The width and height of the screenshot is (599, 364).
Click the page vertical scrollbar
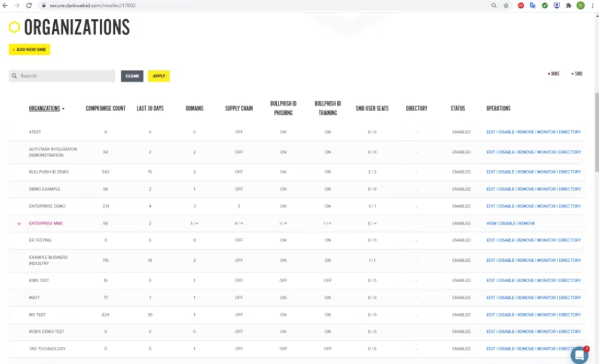click(x=597, y=131)
